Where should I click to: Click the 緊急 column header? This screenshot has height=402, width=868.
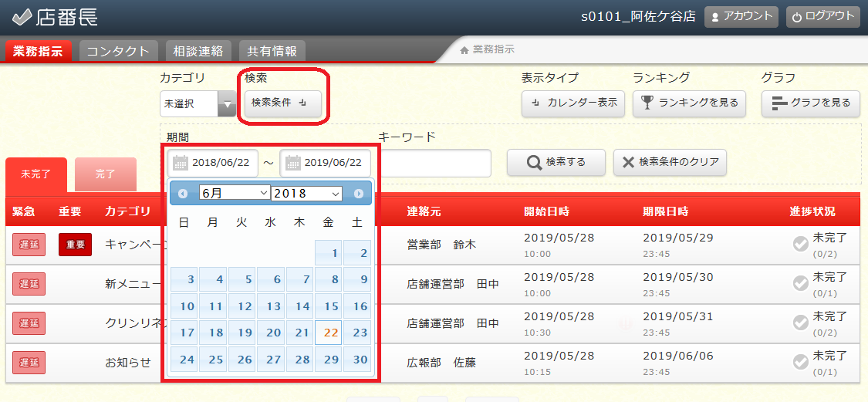[x=23, y=211]
